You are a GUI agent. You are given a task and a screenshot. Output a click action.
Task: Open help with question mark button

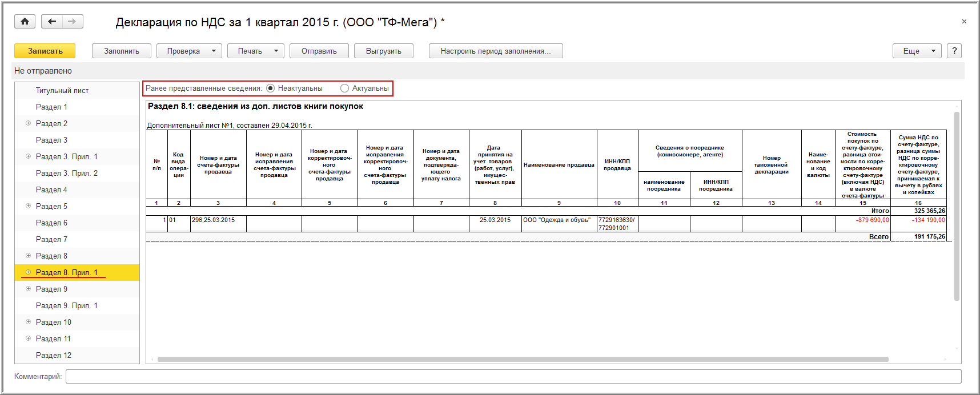954,51
